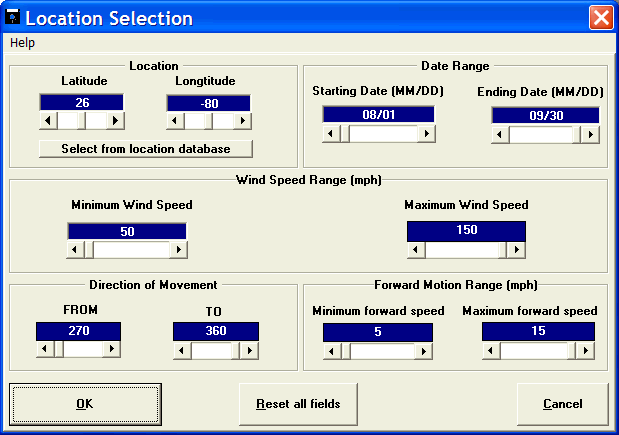This screenshot has width=619, height=435.
Task: Click the Starting Date scrollbar left arrow
Action: click(331, 132)
